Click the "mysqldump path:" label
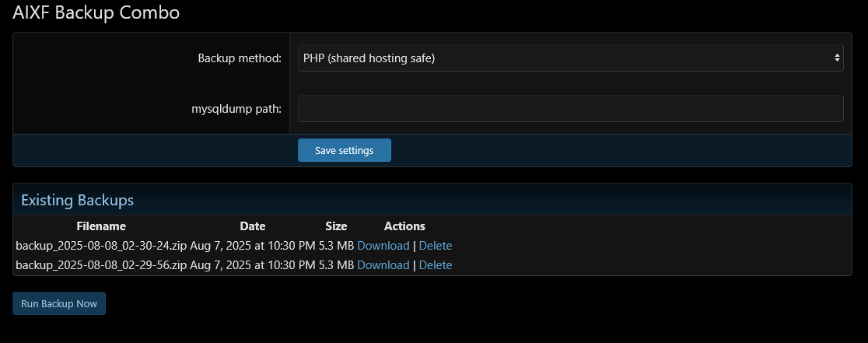Screen dimensions: 868x343 point(236,109)
